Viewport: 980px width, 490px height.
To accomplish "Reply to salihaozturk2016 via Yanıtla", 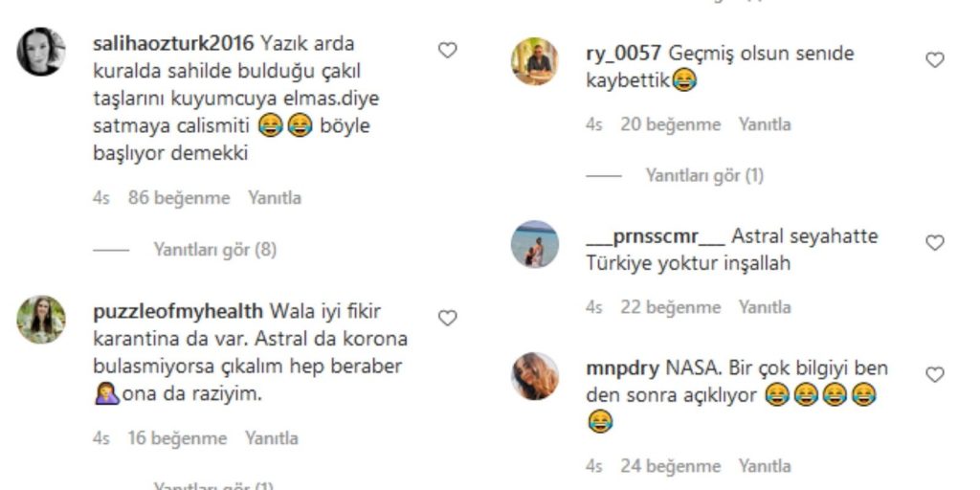I will (x=275, y=198).
